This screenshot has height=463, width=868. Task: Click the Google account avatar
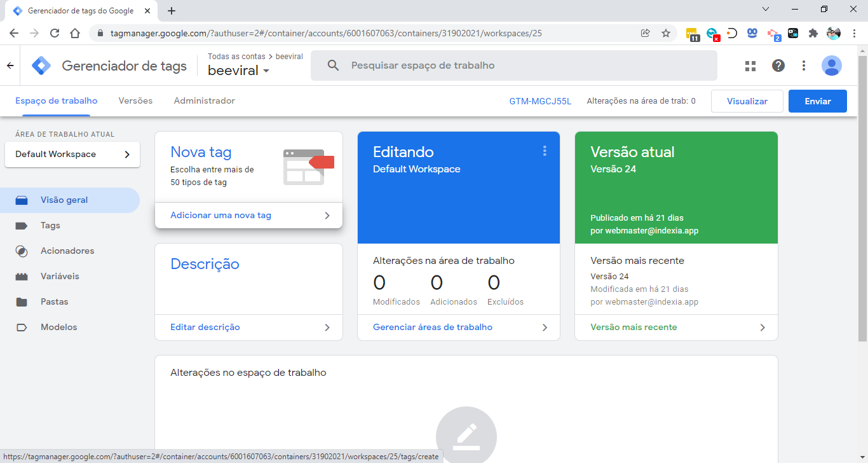(832, 66)
